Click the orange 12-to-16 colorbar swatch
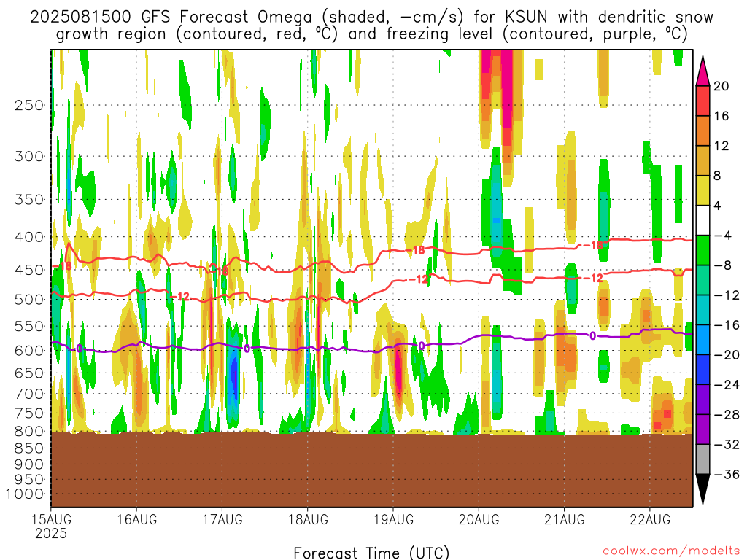Viewport: 747px width, 560px height. pos(703,131)
